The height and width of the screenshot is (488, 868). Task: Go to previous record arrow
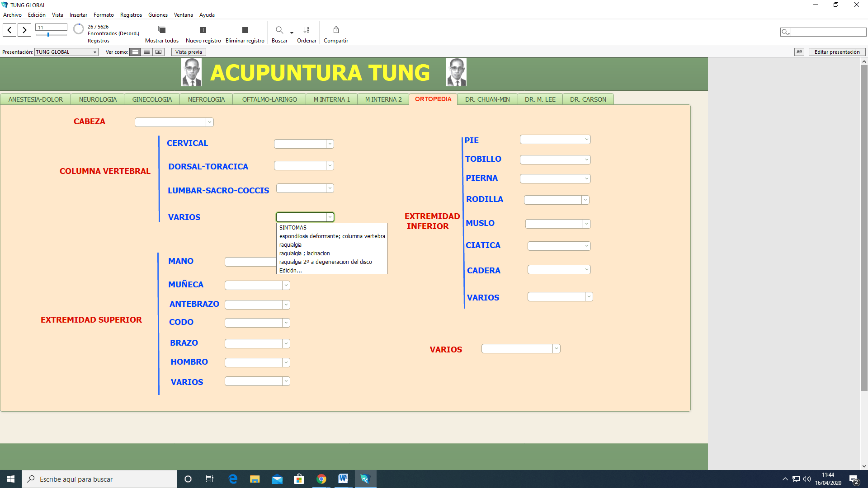pos(9,30)
